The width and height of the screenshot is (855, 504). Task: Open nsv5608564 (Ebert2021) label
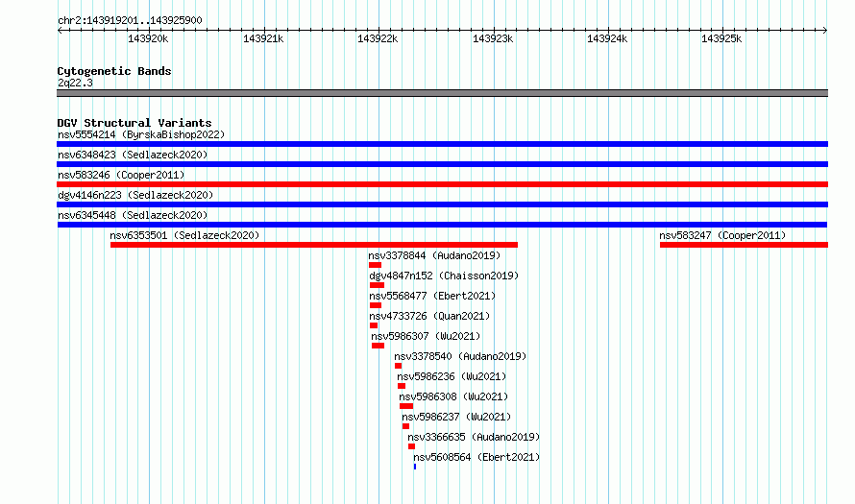(476, 457)
